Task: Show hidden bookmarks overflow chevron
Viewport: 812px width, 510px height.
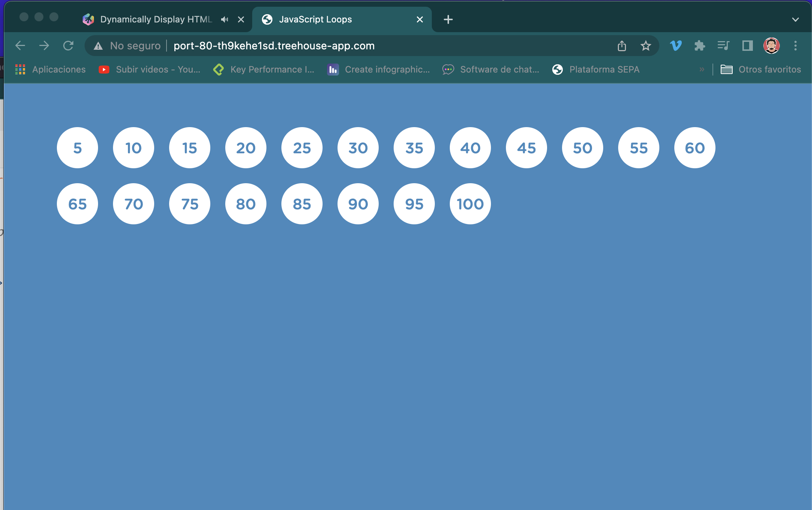Action: tap(702, 69)
